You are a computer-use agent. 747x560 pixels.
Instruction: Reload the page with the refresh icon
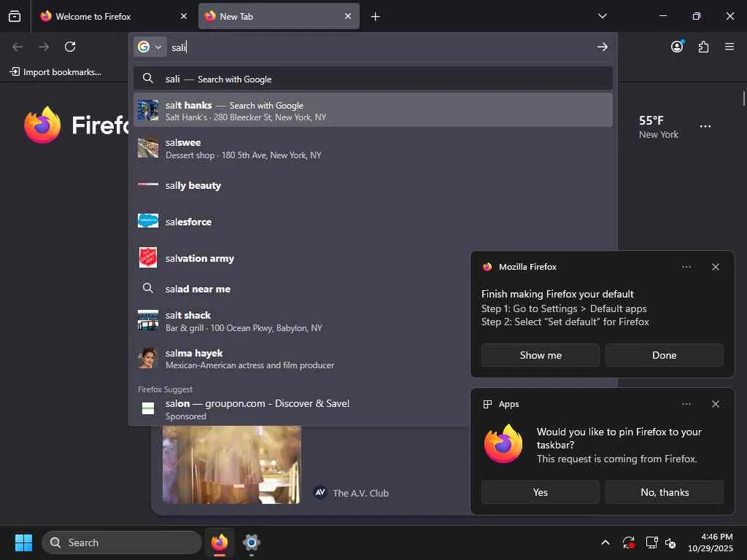(70, 47)
